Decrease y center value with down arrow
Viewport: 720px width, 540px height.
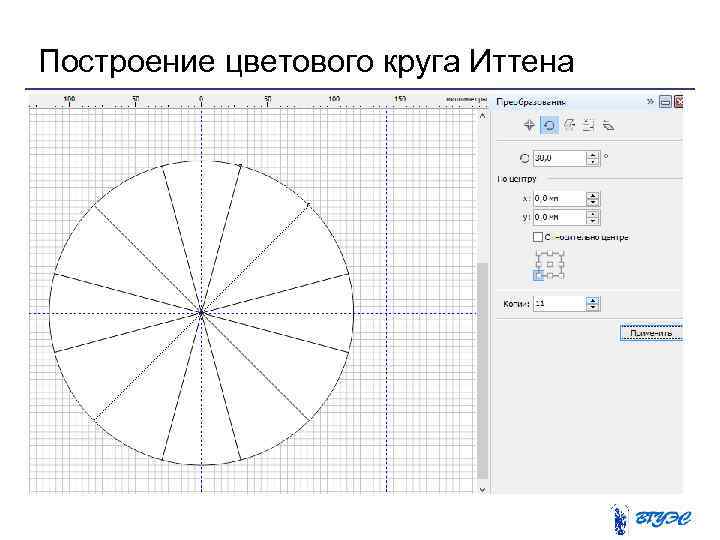click(x=593, y=221)
